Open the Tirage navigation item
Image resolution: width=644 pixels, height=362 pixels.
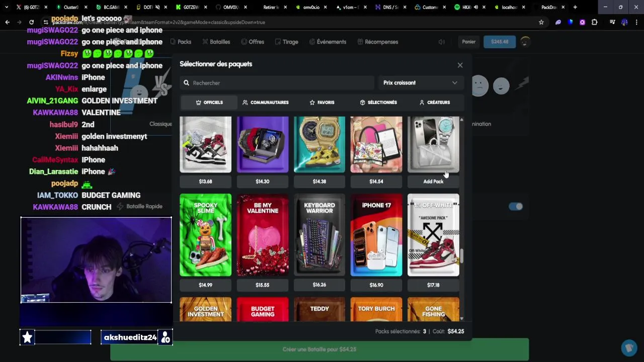click(287, 42)
